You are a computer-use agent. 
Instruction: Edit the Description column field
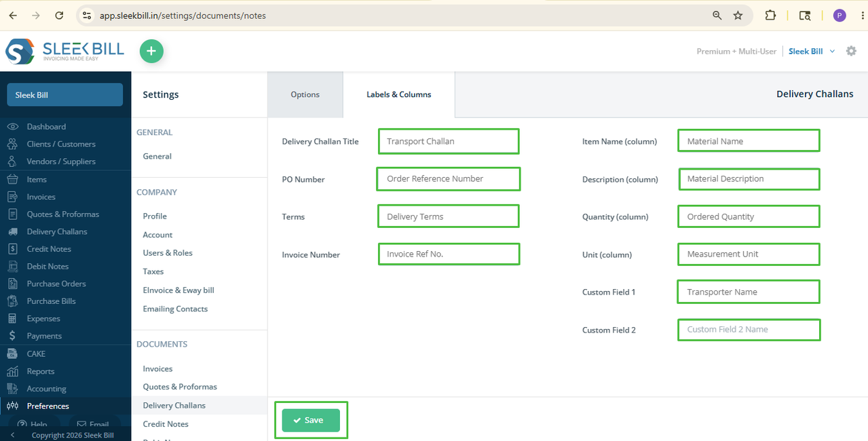coord(749,178)
